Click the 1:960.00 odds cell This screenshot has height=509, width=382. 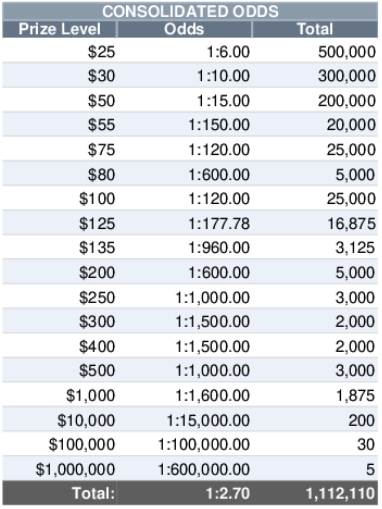pyautogui.click(x=184, y=247)
